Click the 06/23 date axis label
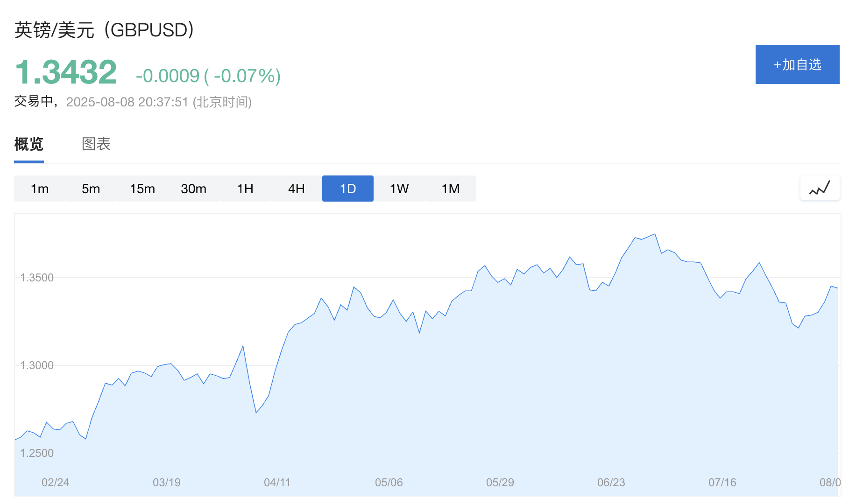849x504 pixels. [x=611, y=483]
